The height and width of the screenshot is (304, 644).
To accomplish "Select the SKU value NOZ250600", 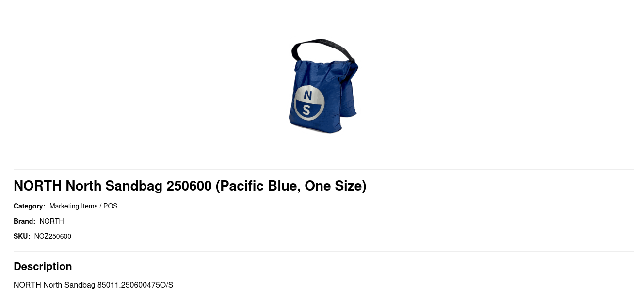I will 53,236.
